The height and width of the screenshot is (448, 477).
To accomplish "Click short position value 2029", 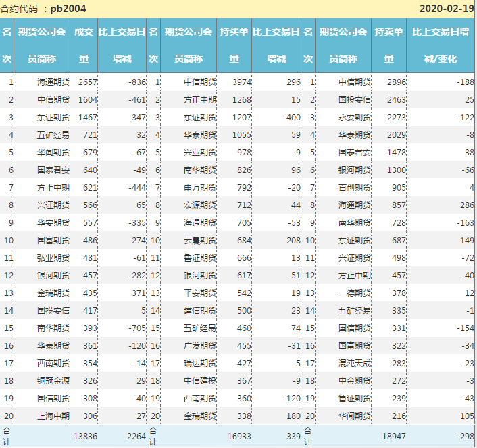I will tap(397, 135).
